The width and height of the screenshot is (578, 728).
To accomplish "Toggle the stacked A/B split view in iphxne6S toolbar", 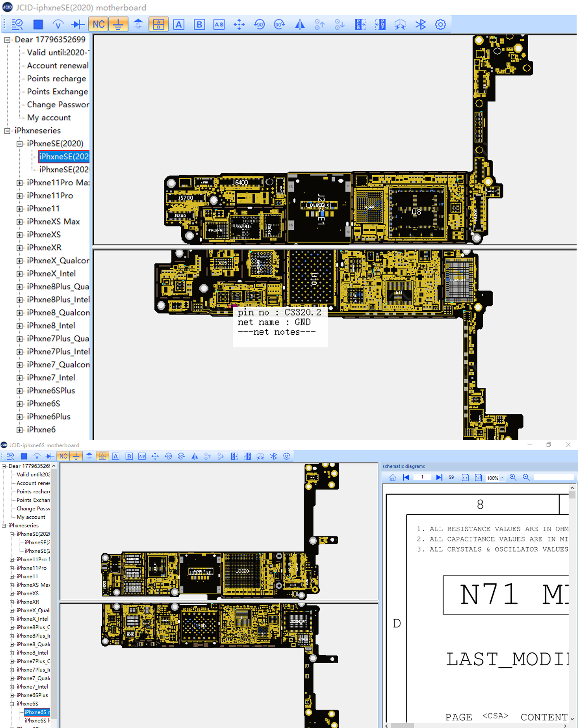I will [102, 456].
